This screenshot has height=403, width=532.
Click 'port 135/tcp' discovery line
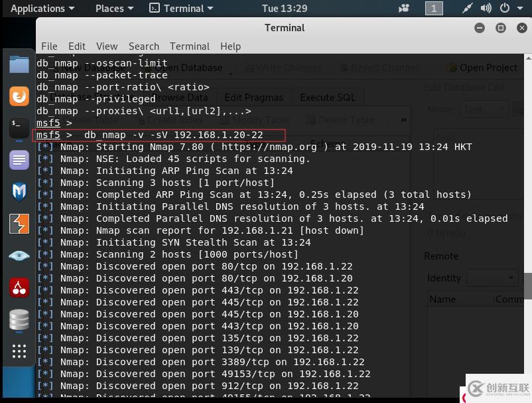(x=198, y=338)
